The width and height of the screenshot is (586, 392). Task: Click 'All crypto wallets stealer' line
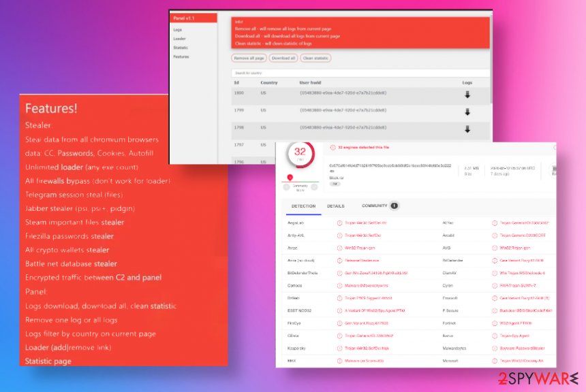tap(67, 250)
